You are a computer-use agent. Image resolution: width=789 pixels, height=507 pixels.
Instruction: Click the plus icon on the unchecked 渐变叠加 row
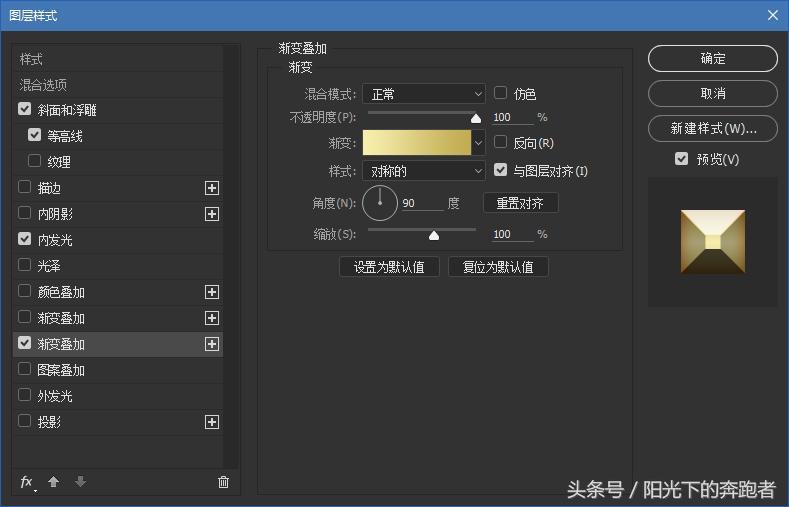click(212, 318)
